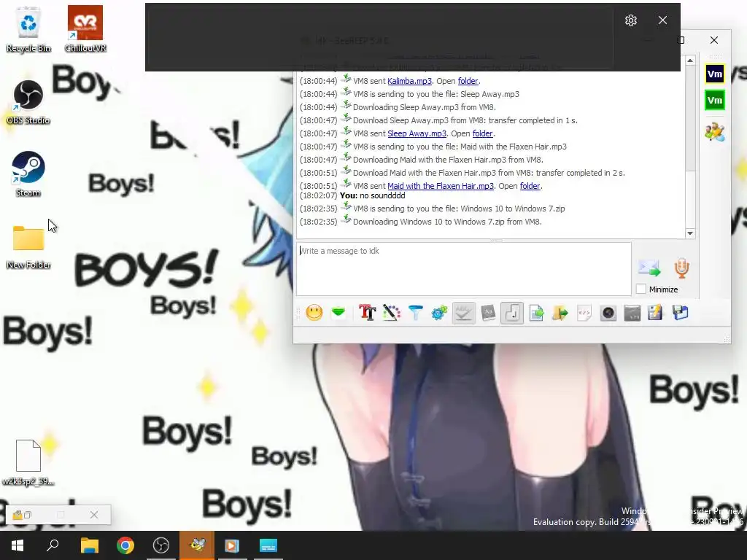
Task: Select the green Vm user avatar
Action: 715,101
